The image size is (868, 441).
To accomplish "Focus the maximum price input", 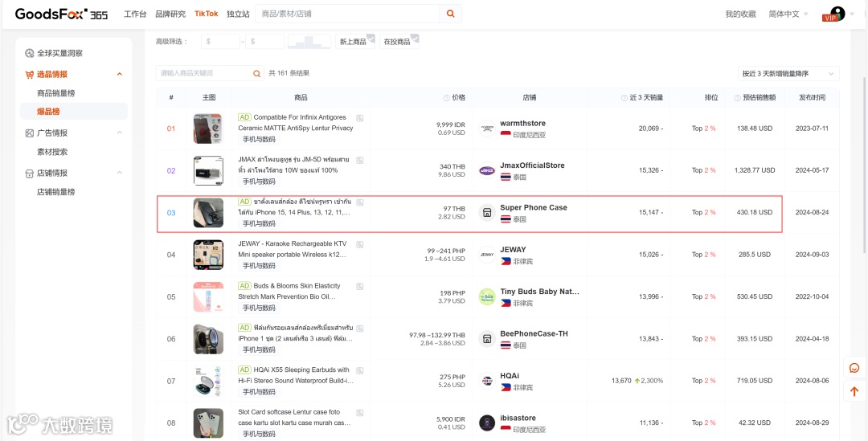I will [264, 42].
